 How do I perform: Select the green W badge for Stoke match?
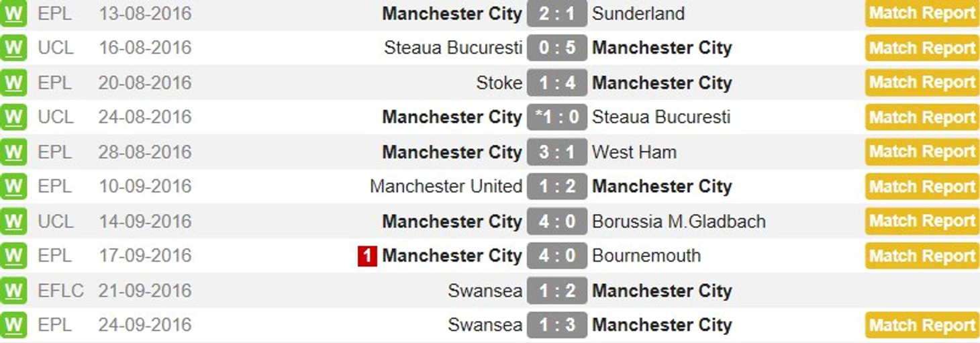(13, 83)
